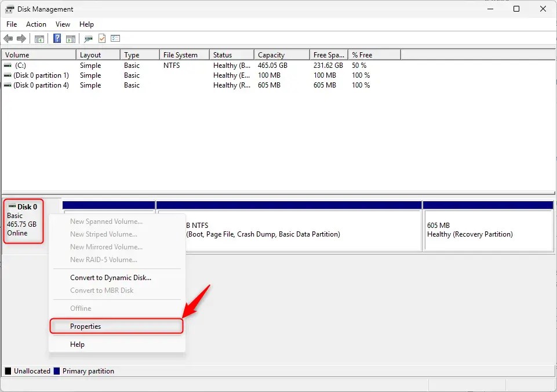
Task: Click the drive icon beside Disk 0 partition 4
Action: tap(8, 85)
